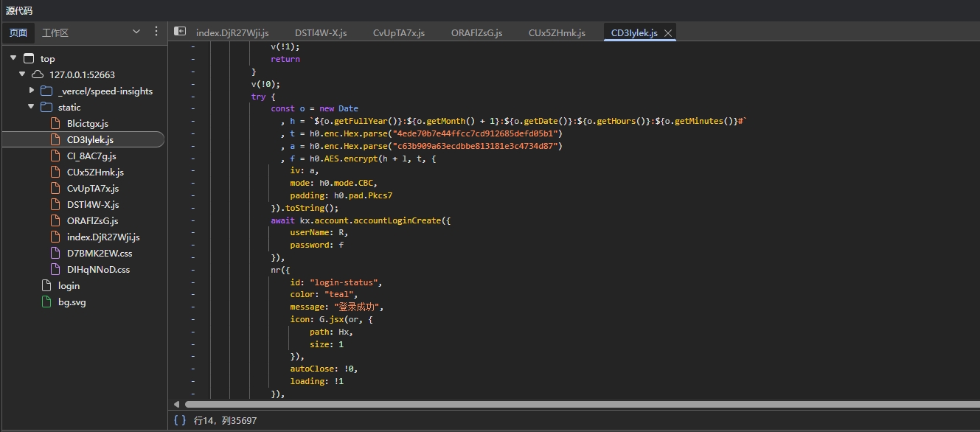The image size is (980, 432).
Task: Close the CD3Iylek.js tab
Action: (668, 33)
